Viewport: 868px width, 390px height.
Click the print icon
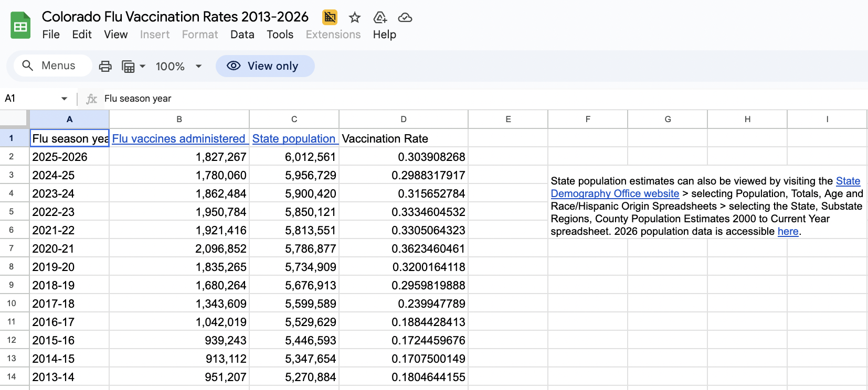tap(105, 66)
